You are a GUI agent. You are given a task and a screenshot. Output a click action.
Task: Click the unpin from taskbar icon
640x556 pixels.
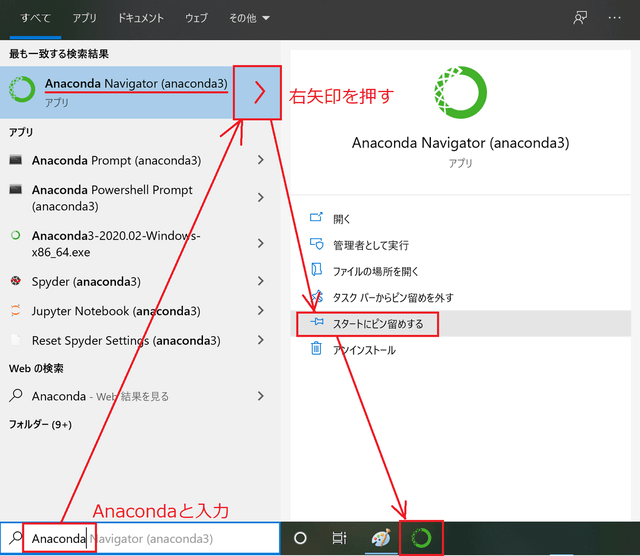[x=317, y=296]
